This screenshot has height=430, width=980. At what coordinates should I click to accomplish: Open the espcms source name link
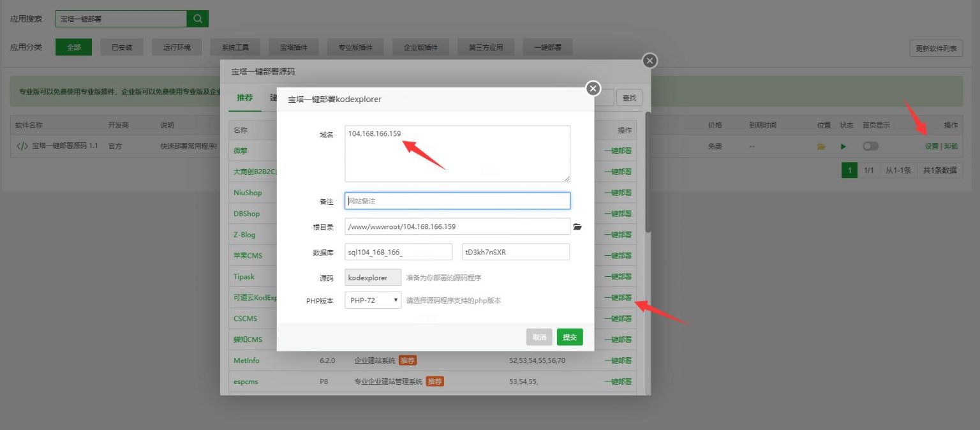point(246,382)
